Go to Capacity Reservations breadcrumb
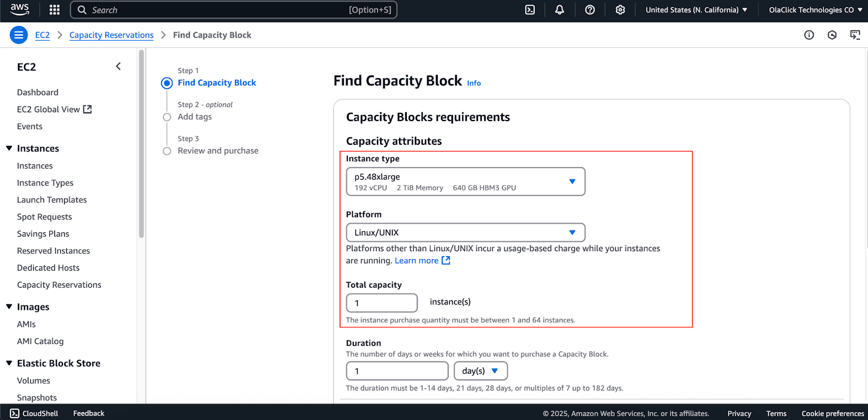The width and height of the screenshot is (868, 420). 111,35
